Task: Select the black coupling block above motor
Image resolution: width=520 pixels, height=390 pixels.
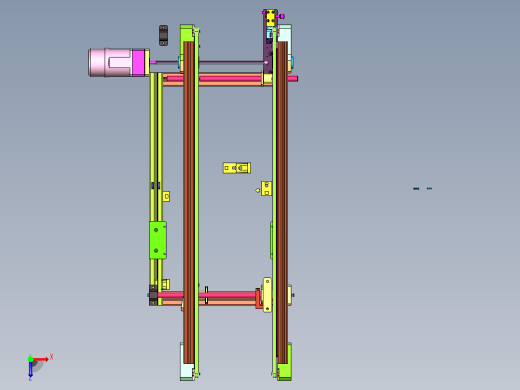Action: click(163, 35)
